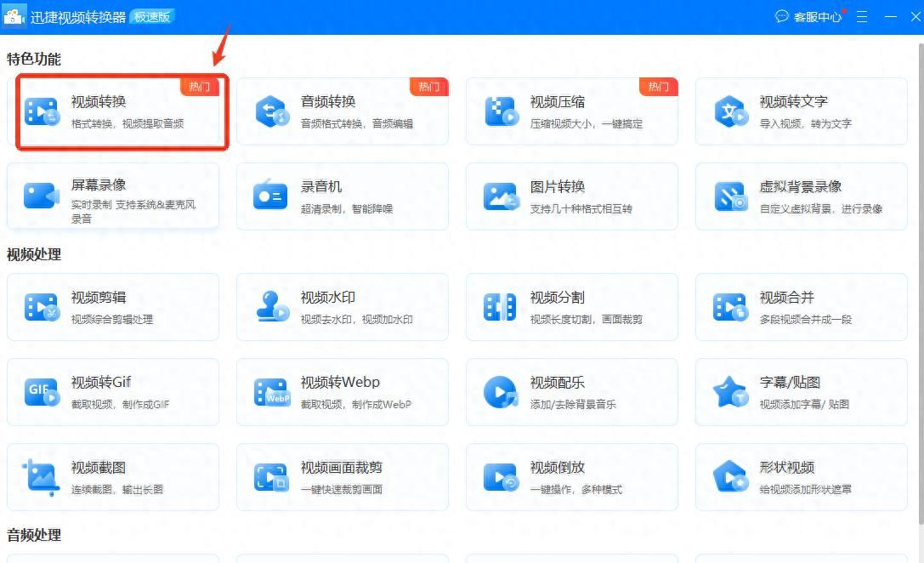Image resolution: width=924 pixels, height=563 pixels.
Task: Click 截取视频，制作成GIF description
Action: click(120, 405)
